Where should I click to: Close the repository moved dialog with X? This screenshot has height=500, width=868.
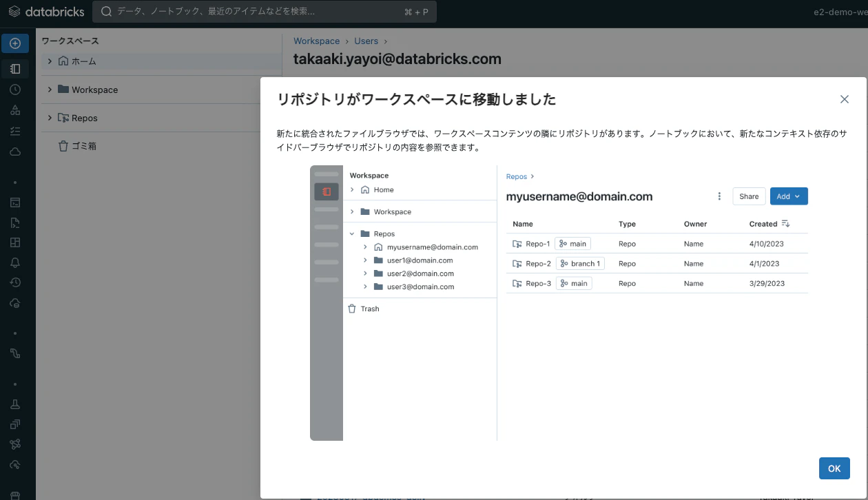(845, 99)
